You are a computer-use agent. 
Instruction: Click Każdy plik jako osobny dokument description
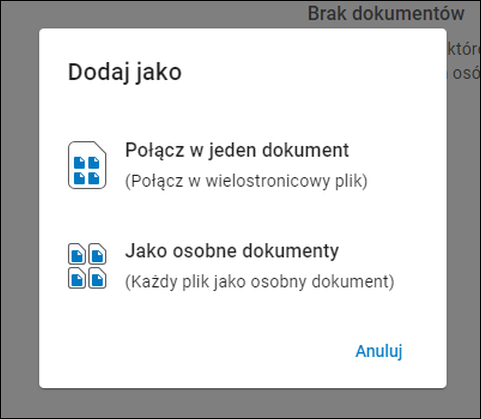point(259,282)
